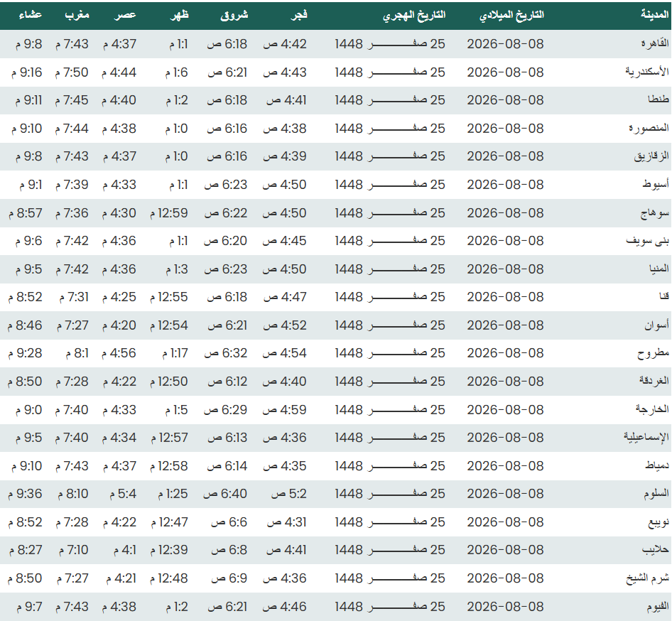The image size is (672, 621).
Task: Click the Gregorian date in the طنطا row
Action: (x=505, y=100)
